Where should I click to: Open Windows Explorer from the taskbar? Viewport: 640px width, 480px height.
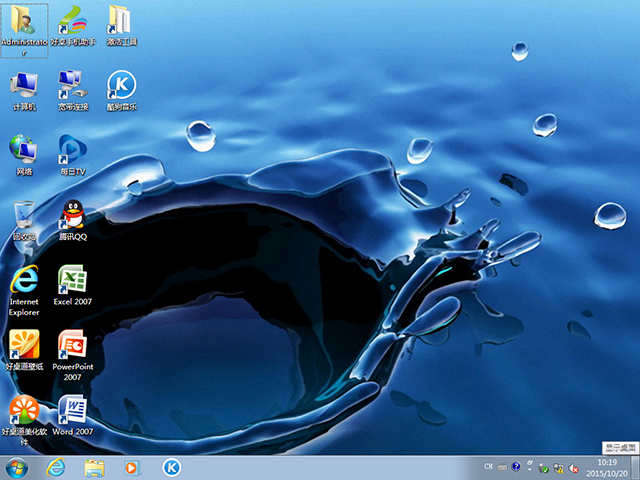94,468
